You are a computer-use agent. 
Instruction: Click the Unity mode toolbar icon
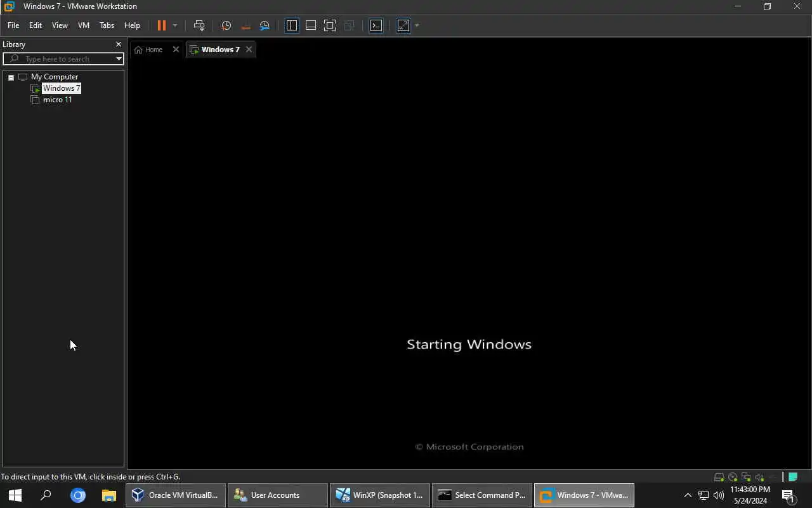click(349, 25)
